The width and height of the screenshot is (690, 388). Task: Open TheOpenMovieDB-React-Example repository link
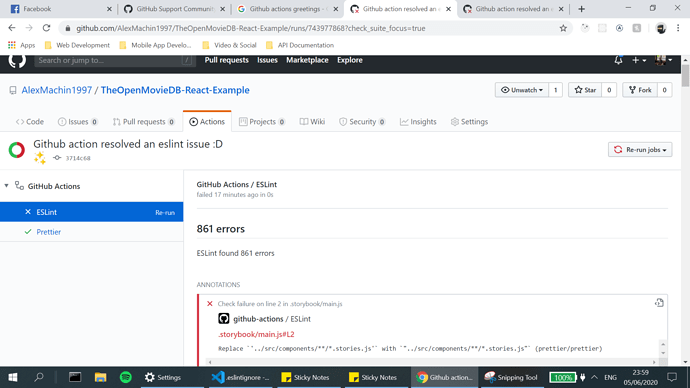click(x=175, y=90)
